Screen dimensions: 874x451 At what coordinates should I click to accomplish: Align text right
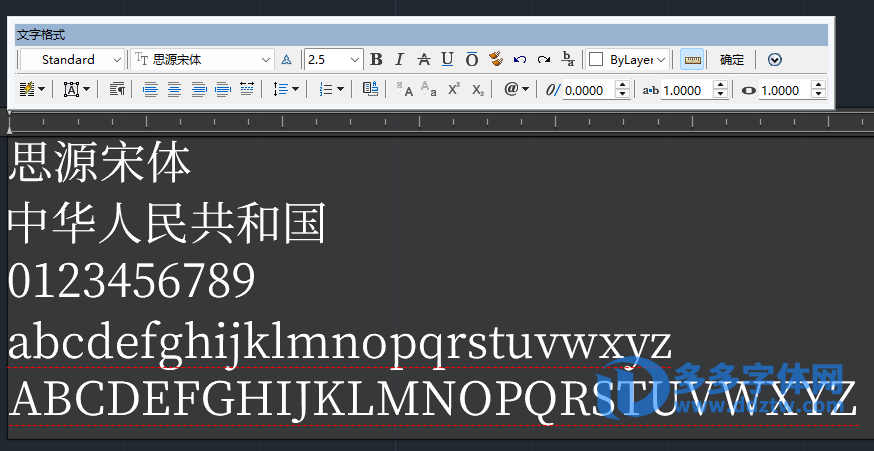click(x=199, y=89)
